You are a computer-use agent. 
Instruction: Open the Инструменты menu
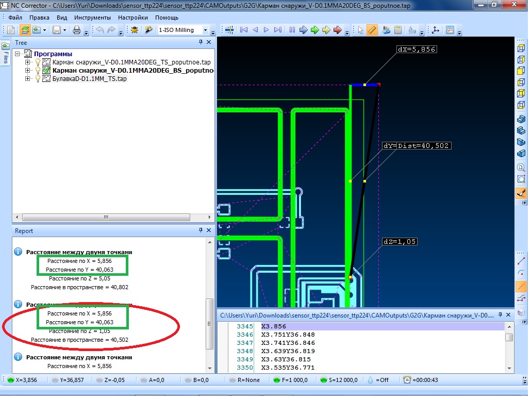coord(93,18)
